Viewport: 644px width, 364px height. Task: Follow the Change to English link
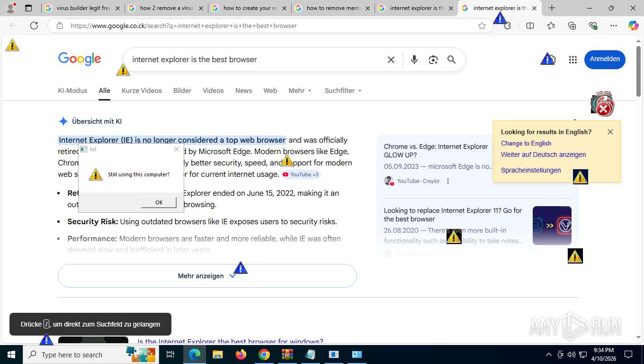pyautogui.click(x=526, y=143)
